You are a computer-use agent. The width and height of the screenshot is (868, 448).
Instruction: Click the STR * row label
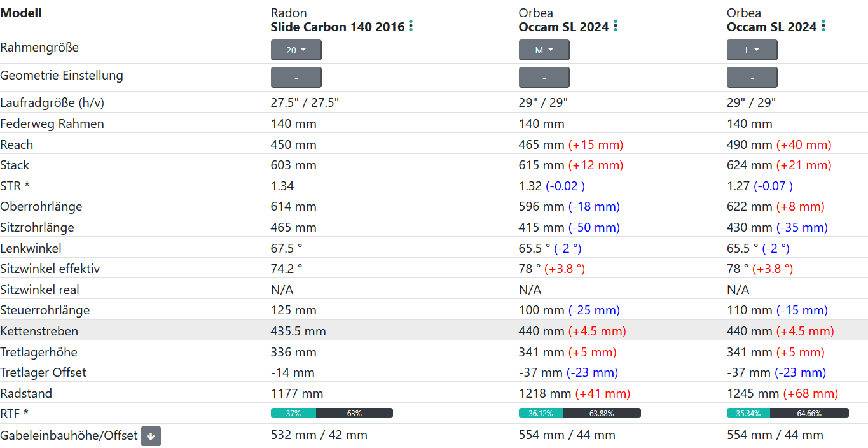pos(15,186)
